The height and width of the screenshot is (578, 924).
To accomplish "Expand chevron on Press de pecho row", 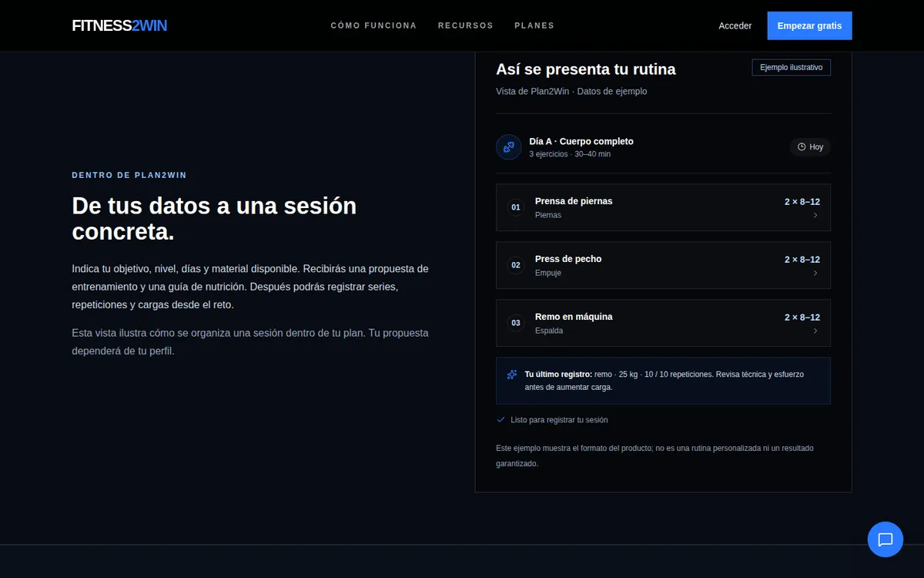I will pos(815,273).
